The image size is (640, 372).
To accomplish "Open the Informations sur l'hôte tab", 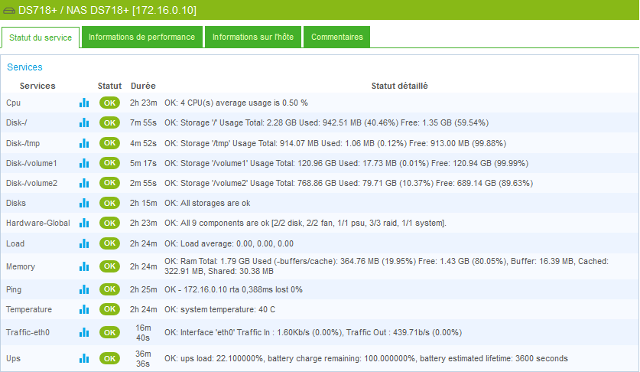I will [253, 37].
